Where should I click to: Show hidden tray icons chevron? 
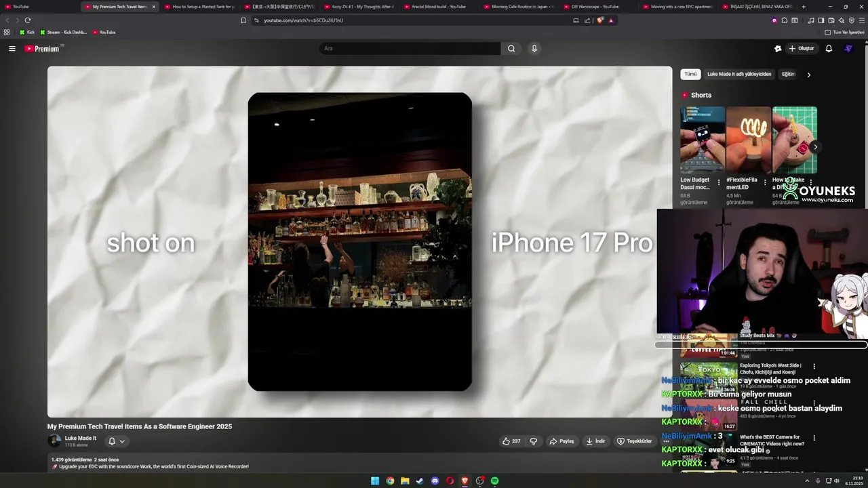807,481
